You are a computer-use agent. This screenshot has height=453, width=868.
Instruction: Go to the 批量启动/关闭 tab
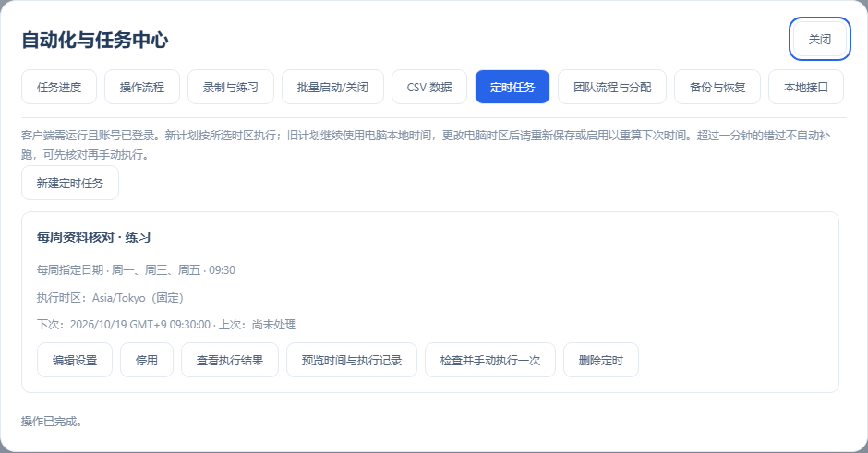[x=332, y=87]
